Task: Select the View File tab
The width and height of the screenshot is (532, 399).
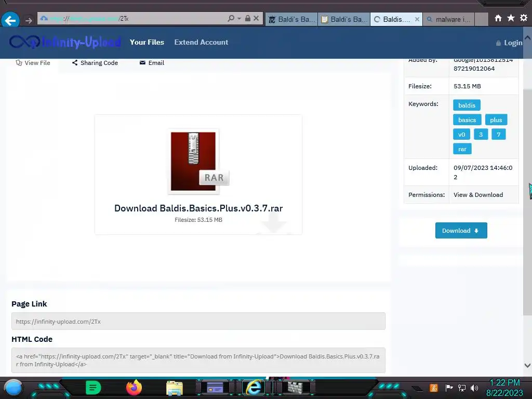Action: [33, 63]
